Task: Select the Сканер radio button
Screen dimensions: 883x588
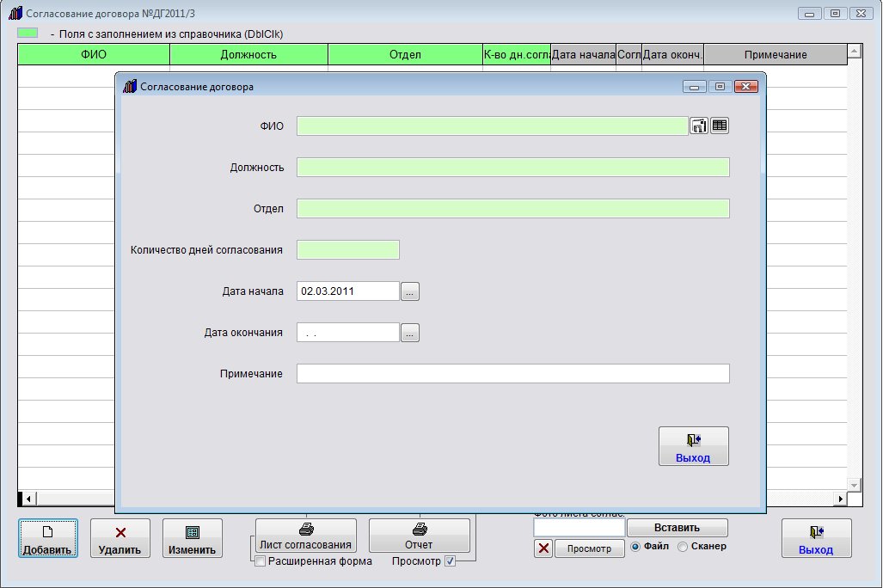Action: click(x=683, y=547)
